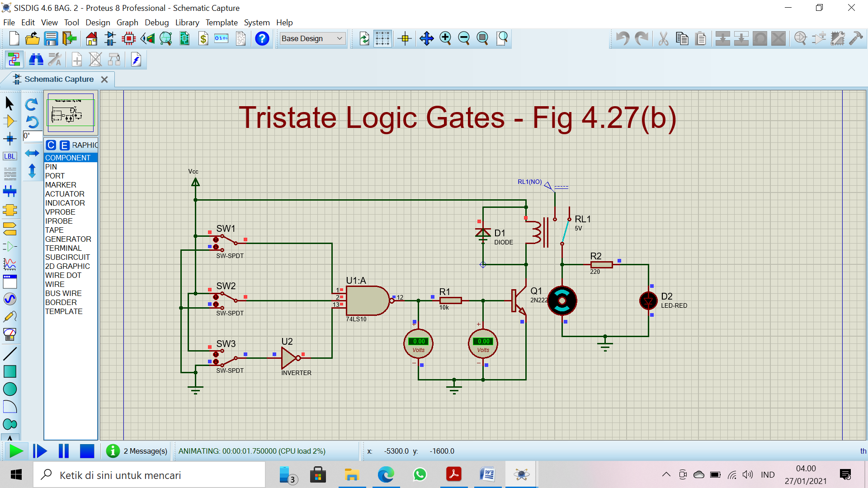Switch to the Schematic Capture tab
Viewport: 868px width, 488px height.
(x=58, y=79)
